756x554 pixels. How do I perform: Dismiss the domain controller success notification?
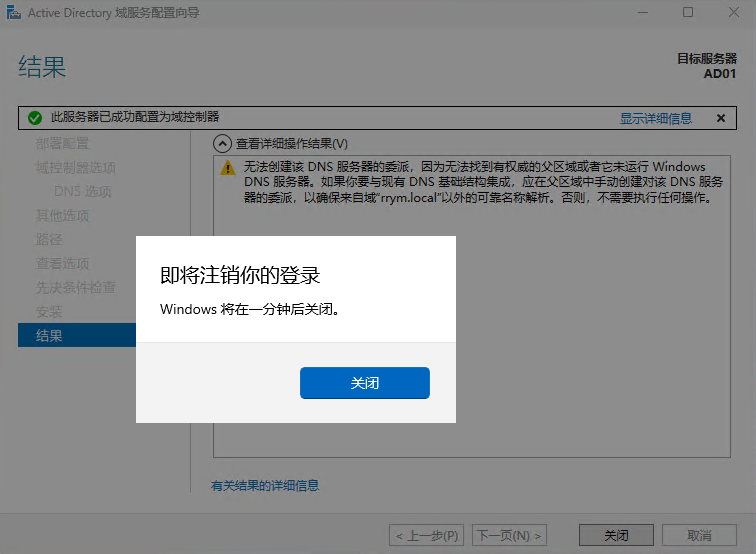tap(720, 118)
